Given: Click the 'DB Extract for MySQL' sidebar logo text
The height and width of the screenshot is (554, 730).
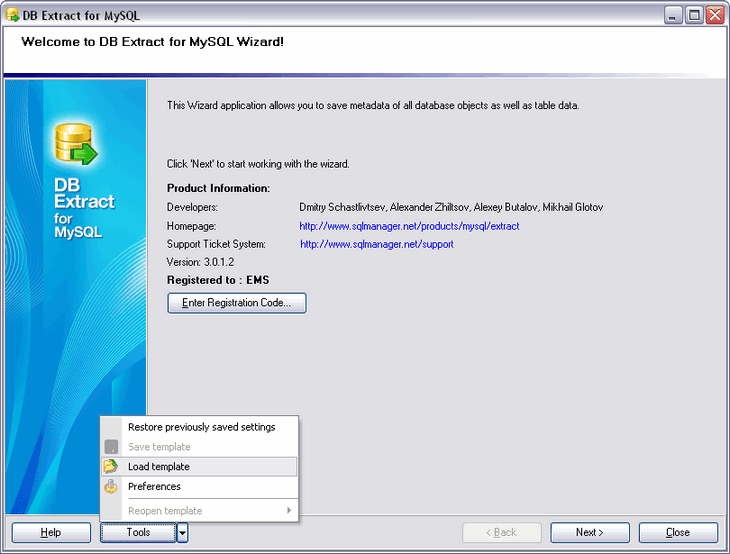Looking at the screenshot, I should (x=84, y=208).
